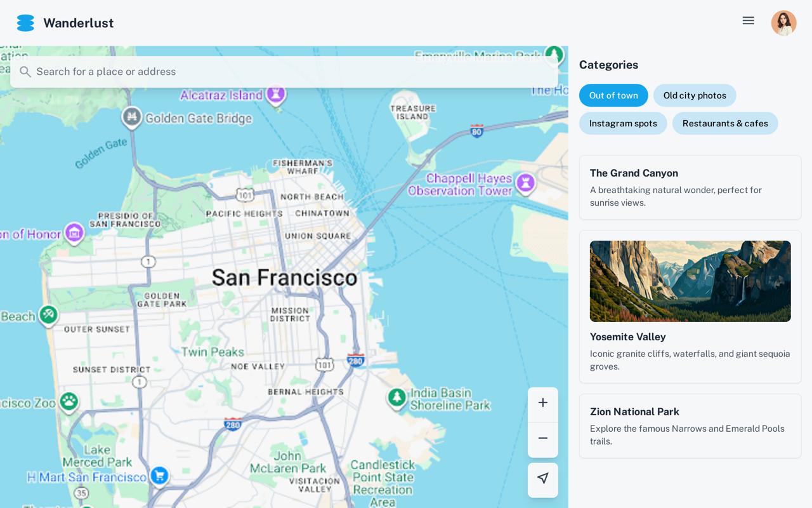Open the H Mart San Francisco marker
Viewport: 812px width, 508px height.
pyautogui.click(x=159, y=474)
